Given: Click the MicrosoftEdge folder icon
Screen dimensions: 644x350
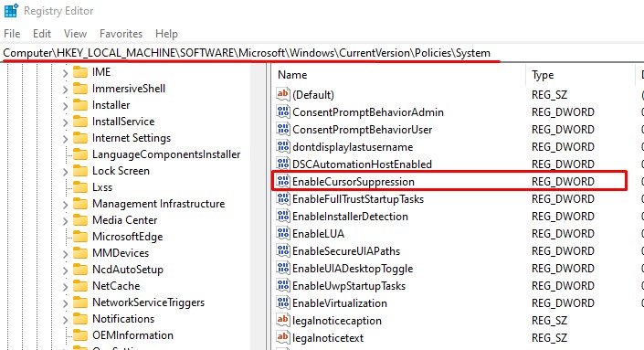Looking at the screenshot, I should (80, 237).
